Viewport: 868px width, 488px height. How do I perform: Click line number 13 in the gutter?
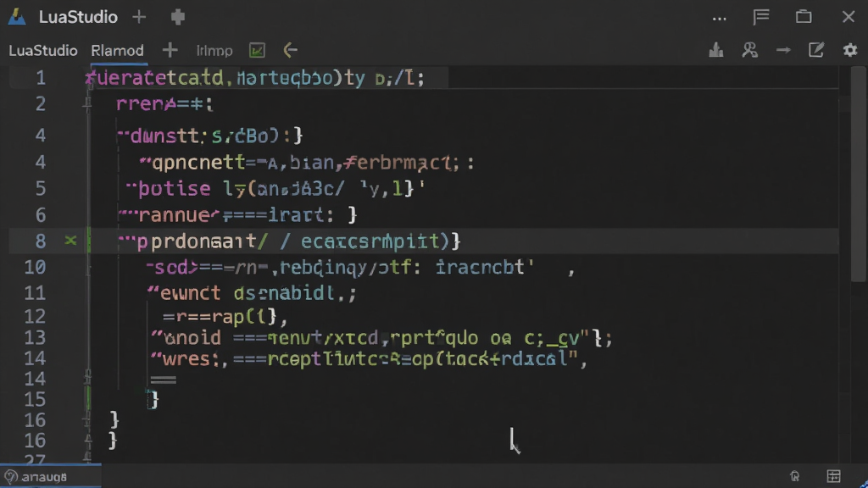(x=35, y=338)
